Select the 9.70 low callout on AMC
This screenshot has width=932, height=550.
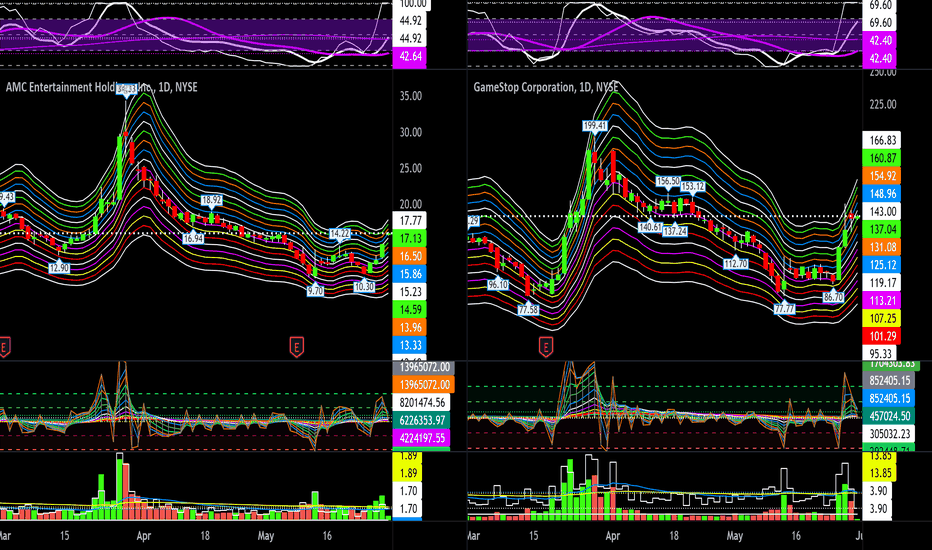coord(315,291)
